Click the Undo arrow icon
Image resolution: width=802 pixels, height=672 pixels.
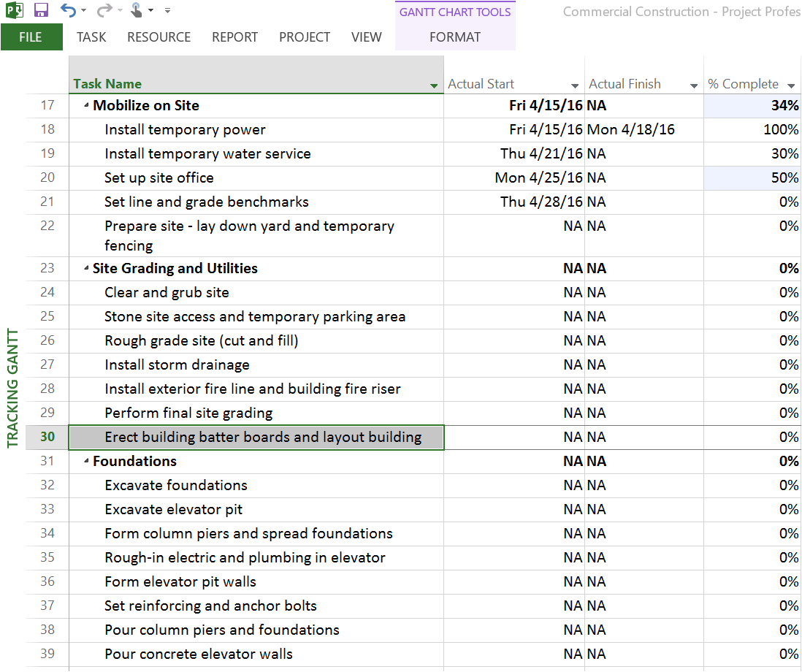(68, 10)
